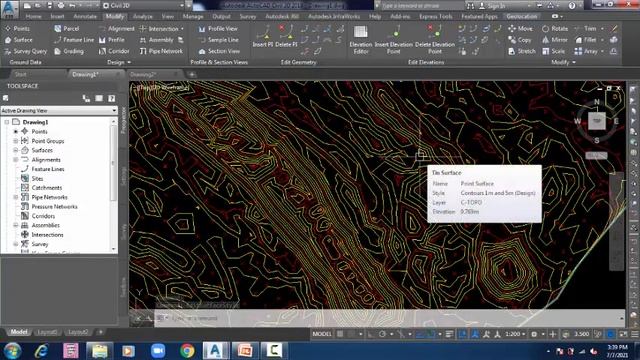Viewport: 640px width, 360px height.
Task: Select the Pipe Network tool
Action: pyautogui.click(x=161, y=51)
